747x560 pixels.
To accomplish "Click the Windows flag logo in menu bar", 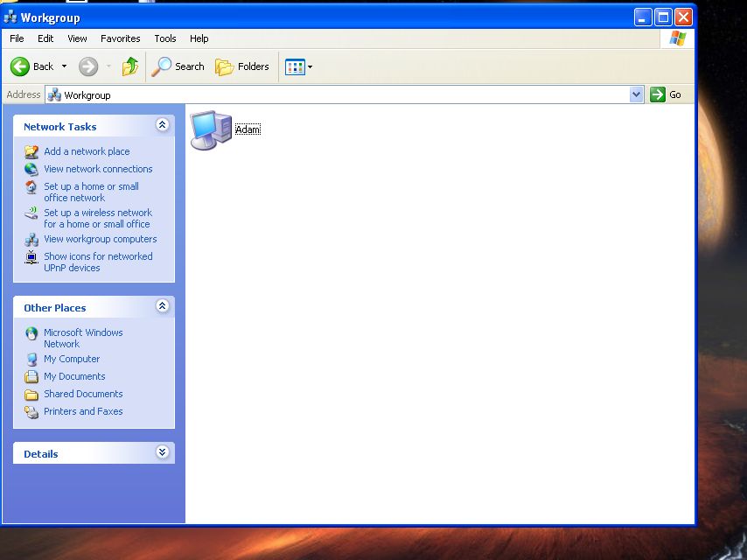I will (x=677, y=38).
